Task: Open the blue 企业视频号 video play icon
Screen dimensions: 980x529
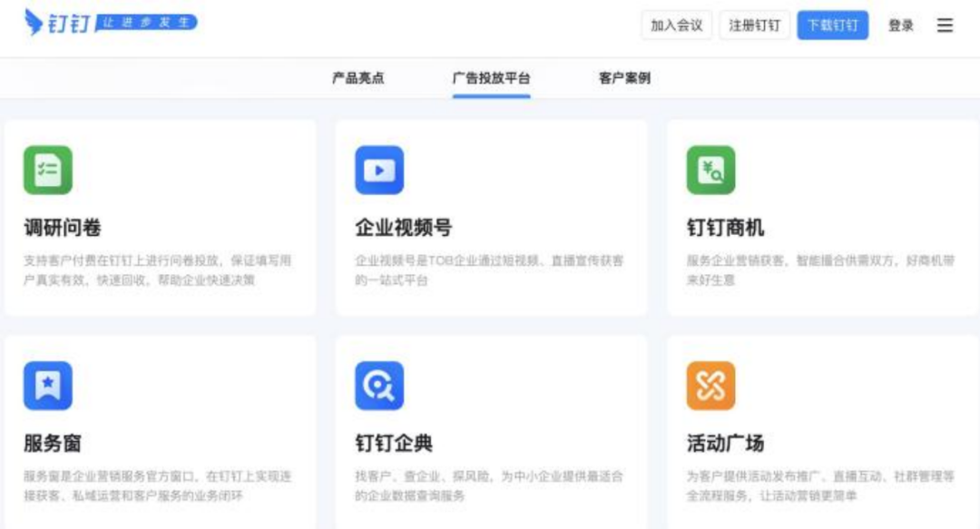Action: pyautogui.click(x=379, y=170)
